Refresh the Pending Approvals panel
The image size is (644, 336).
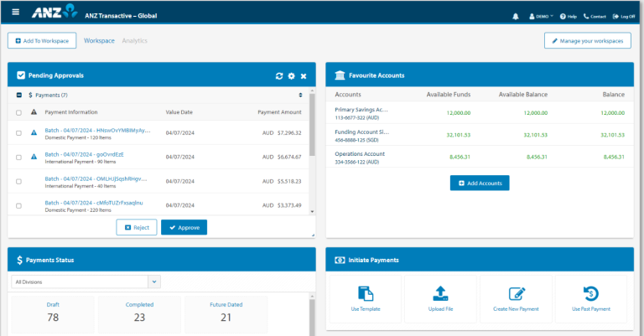pyautogui.click(x=279, y=76)
